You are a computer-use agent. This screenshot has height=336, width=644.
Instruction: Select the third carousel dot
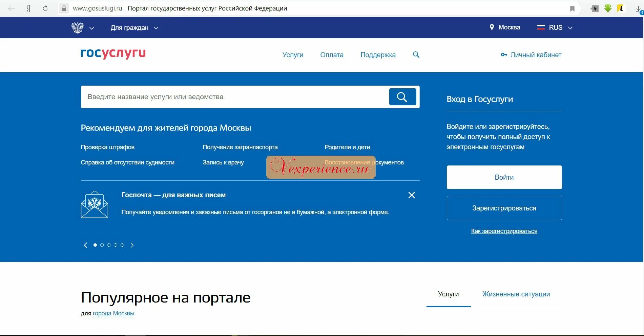click(x=109, y=245)
